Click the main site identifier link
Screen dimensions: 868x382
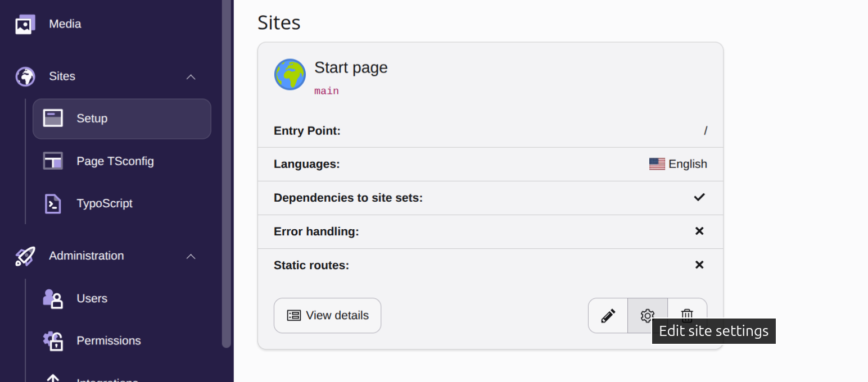click(326, 90)
